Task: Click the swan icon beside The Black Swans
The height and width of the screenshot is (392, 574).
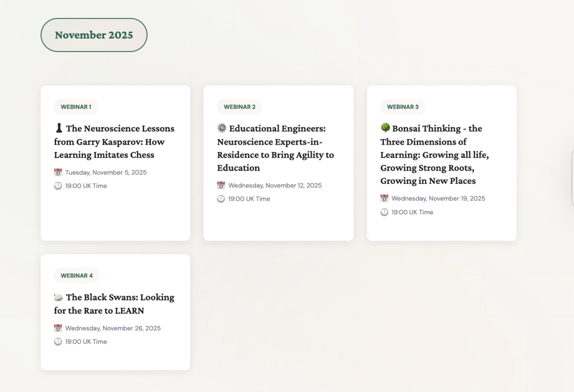Action: [x=58, y=297]
